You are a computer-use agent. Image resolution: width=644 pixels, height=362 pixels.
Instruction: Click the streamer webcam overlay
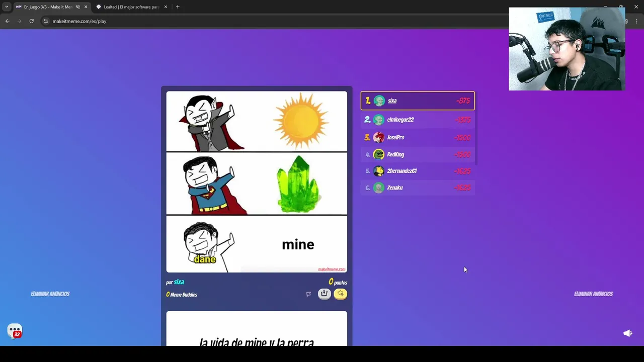tap(567, 49)
